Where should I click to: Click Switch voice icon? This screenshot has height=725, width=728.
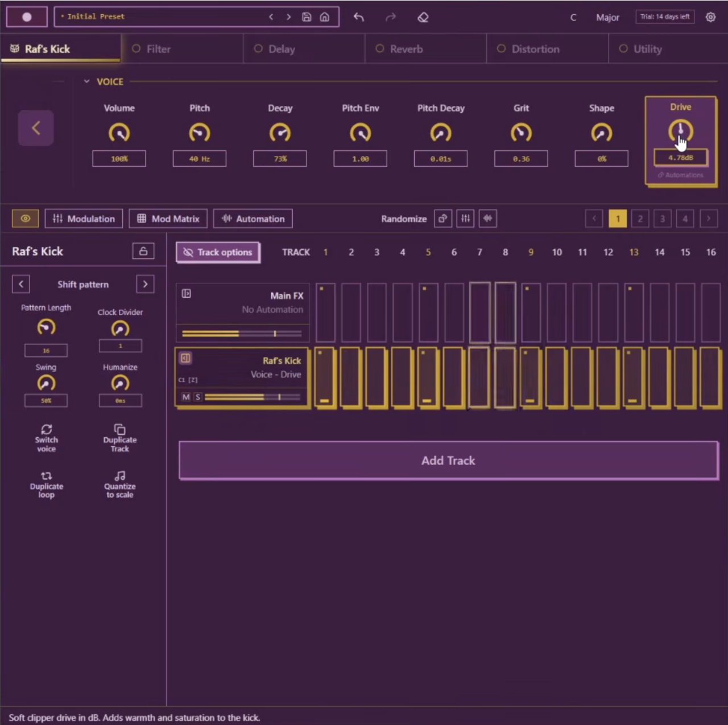[47, 429]
